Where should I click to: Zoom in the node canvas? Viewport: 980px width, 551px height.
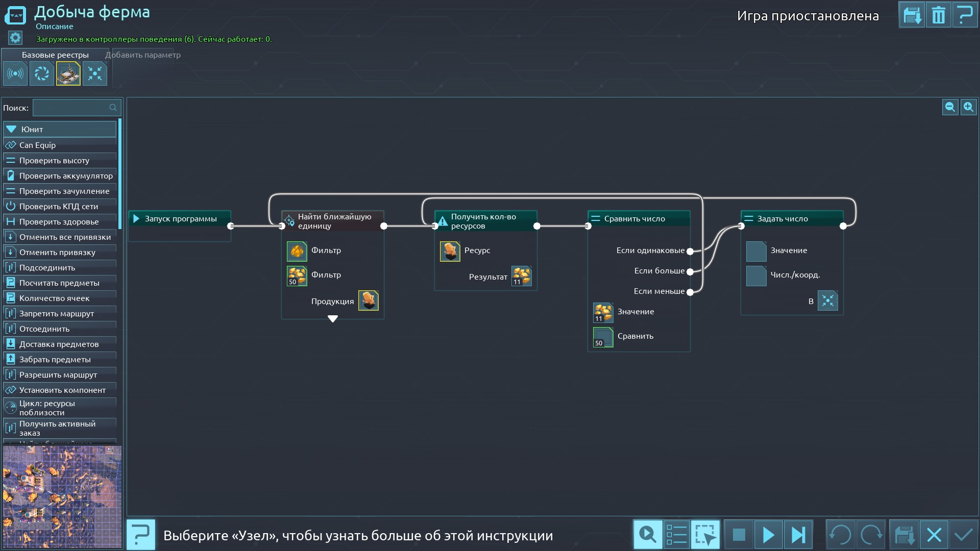968,107
